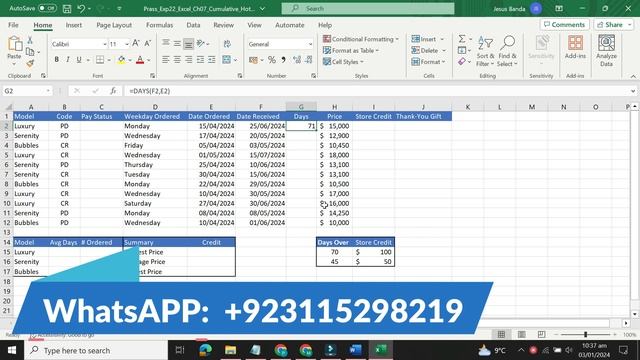Click the Font Color A swatch
The width and height of the screenshot is (640, 360).
(140, 60)
